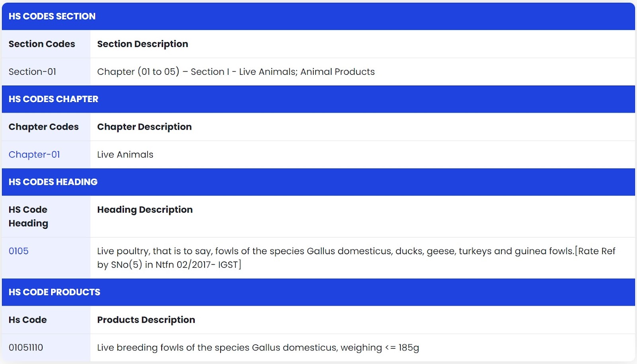Select the Section-01 code cell

[46, 72]
